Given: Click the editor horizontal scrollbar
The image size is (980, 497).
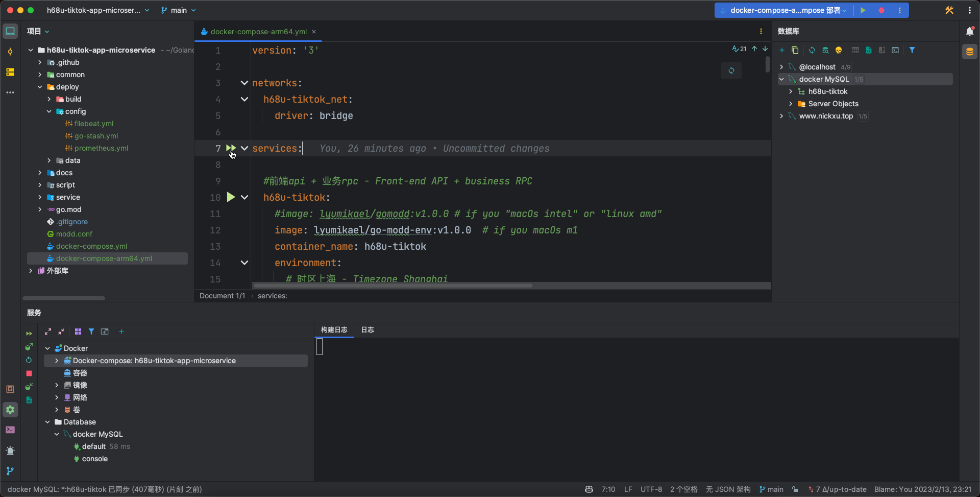Looking at the screenshot, I should coord(393,286).
